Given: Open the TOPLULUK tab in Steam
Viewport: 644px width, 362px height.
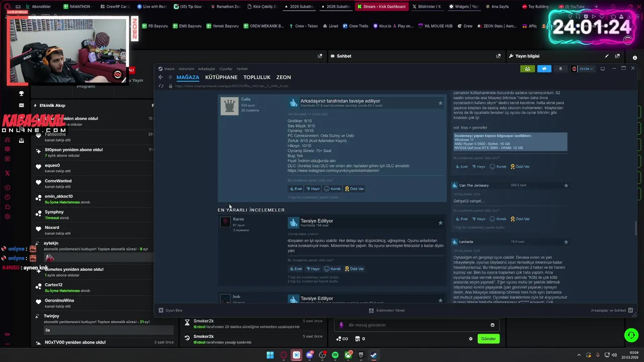Looking at the screenshot, I should coord(257,77).
